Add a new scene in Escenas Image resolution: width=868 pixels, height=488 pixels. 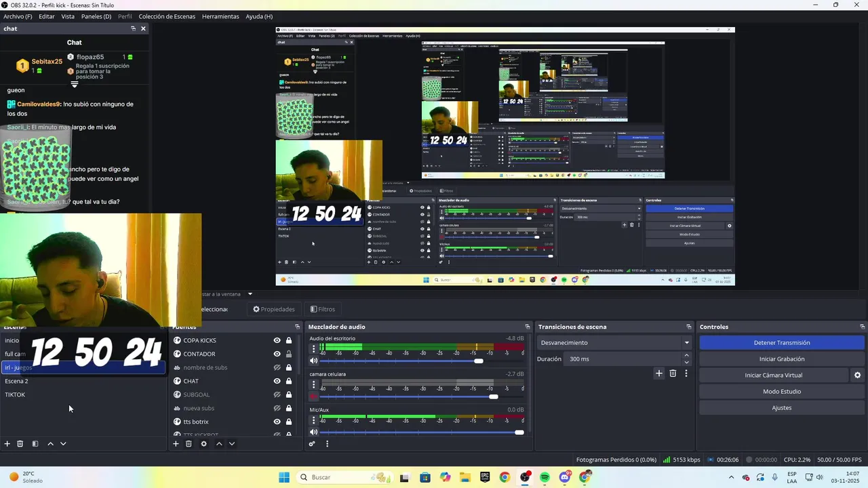point(7,444)
